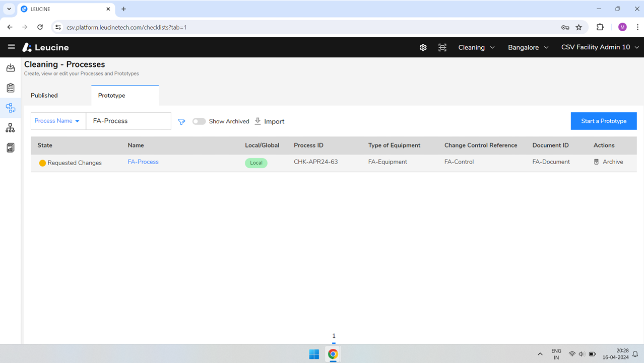This screenshot has width=644, height=363.
Task: Open the settings gear icon
Action: point(423,47)
